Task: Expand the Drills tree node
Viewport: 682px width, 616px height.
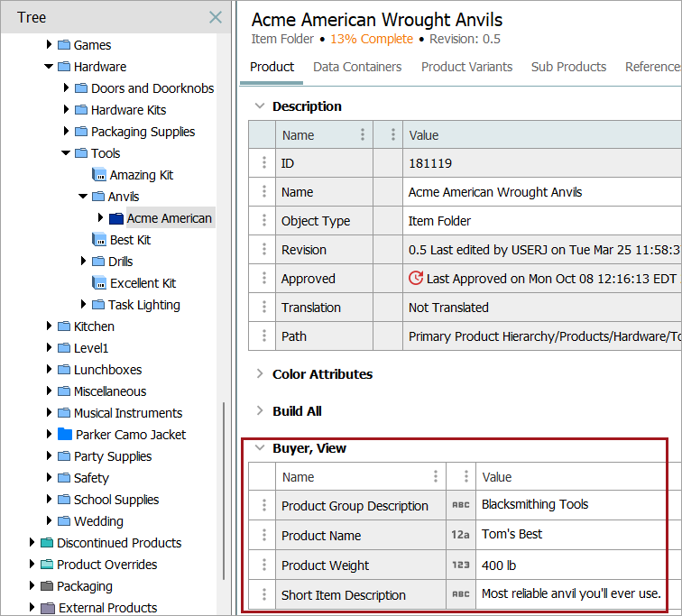Action: 83,262
